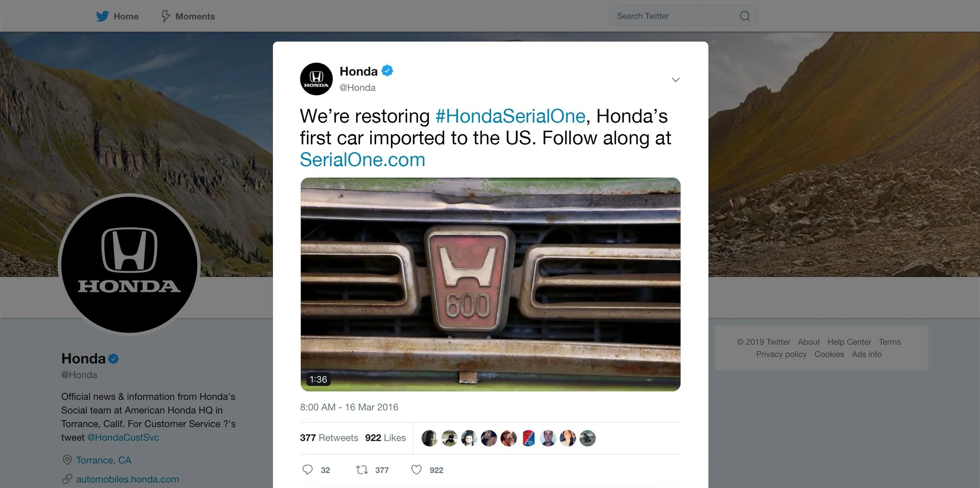The width and height of the screenshot is (980, 488).
Task: Like the tweet with the heart icon
Action: 416,470
